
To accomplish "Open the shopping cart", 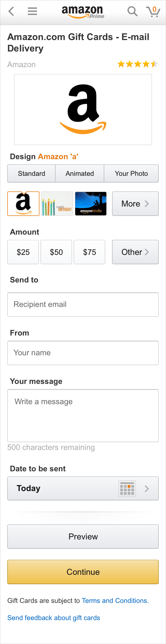I will (x=153, y=12).
